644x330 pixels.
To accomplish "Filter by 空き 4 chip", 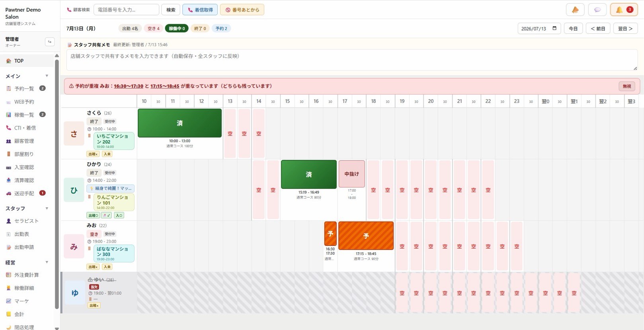I will point(153,28).
